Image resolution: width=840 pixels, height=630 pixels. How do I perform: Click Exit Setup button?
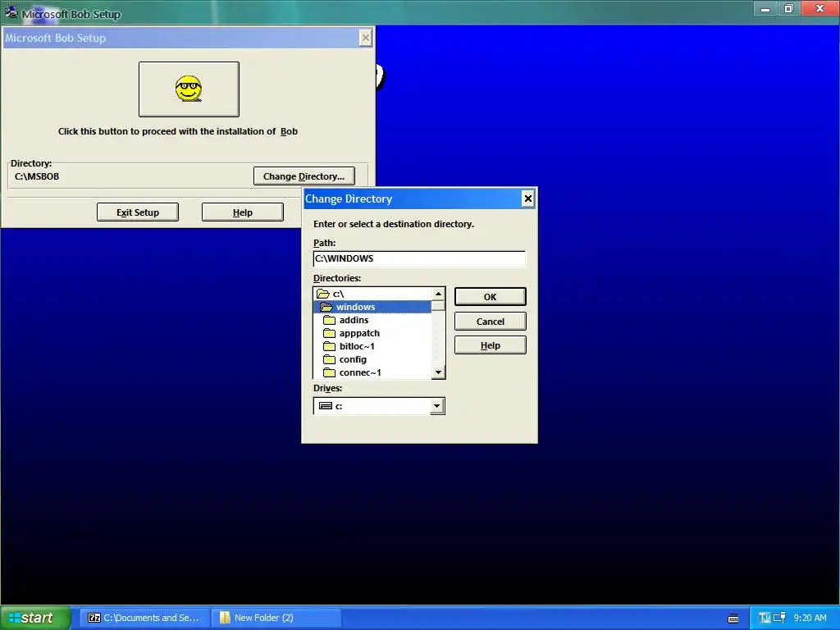pyautogui.click(x=138, y=212)
